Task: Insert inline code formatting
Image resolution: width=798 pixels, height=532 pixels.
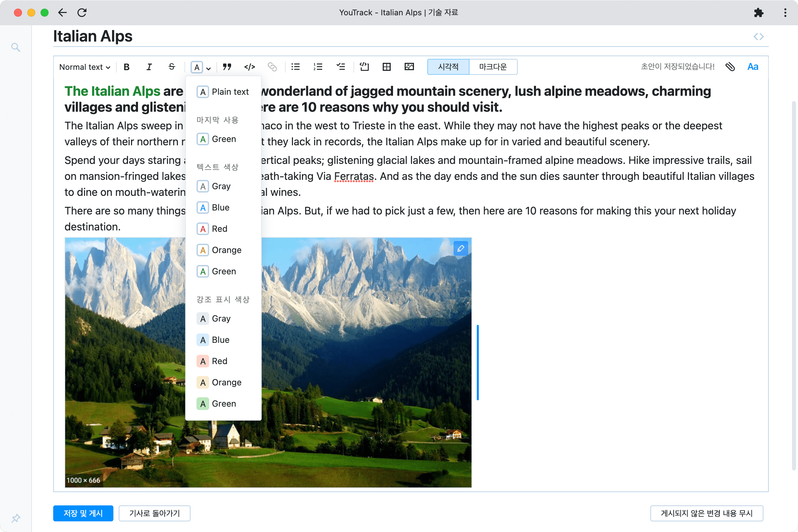Action: tap(249, 67)
